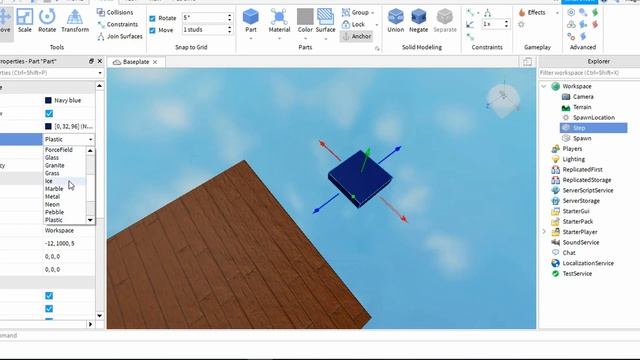Click the Navy blue BrickColor swatch
This screenshot has height=360, width=640.
pyautogui.click(x=48, y=100)
